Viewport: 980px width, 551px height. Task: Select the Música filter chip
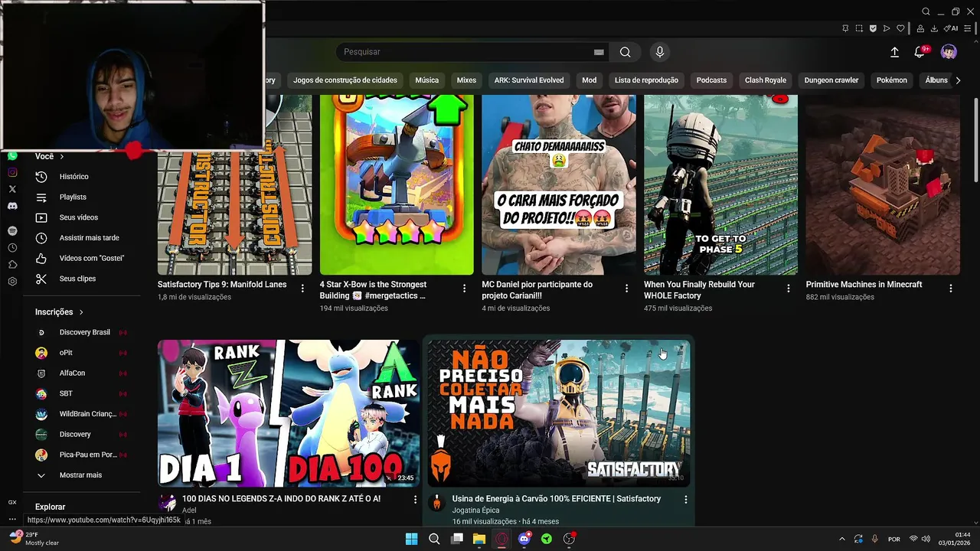(427, 80)
